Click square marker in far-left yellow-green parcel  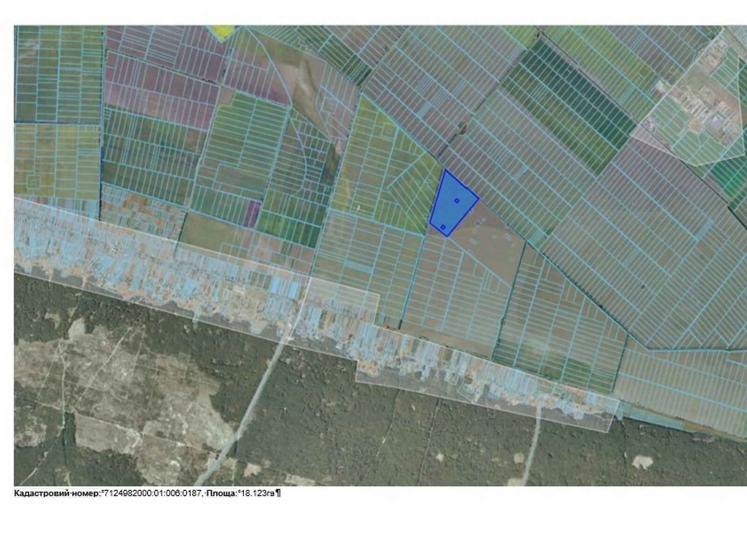point(33,180)
